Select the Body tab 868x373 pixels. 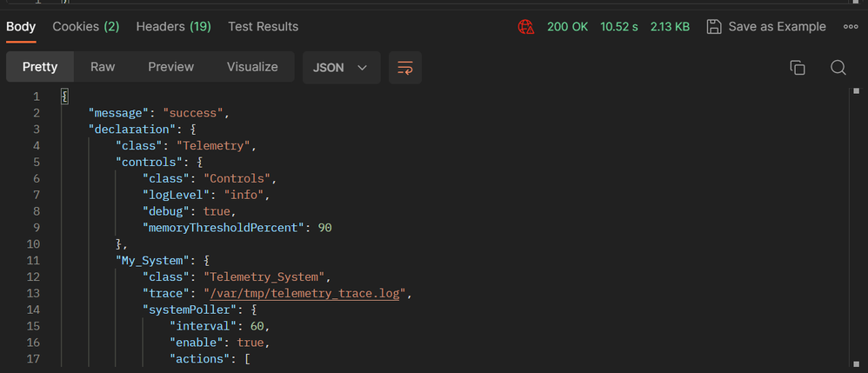click(x=21, y=27)
